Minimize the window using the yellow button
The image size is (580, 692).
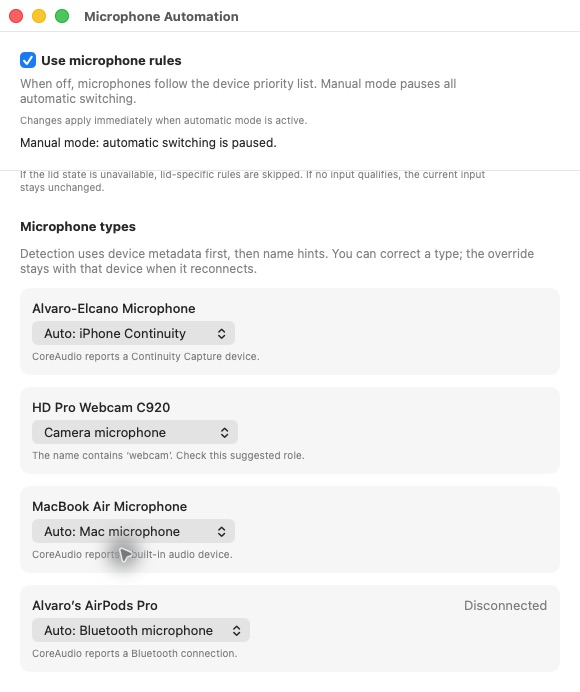39,16
